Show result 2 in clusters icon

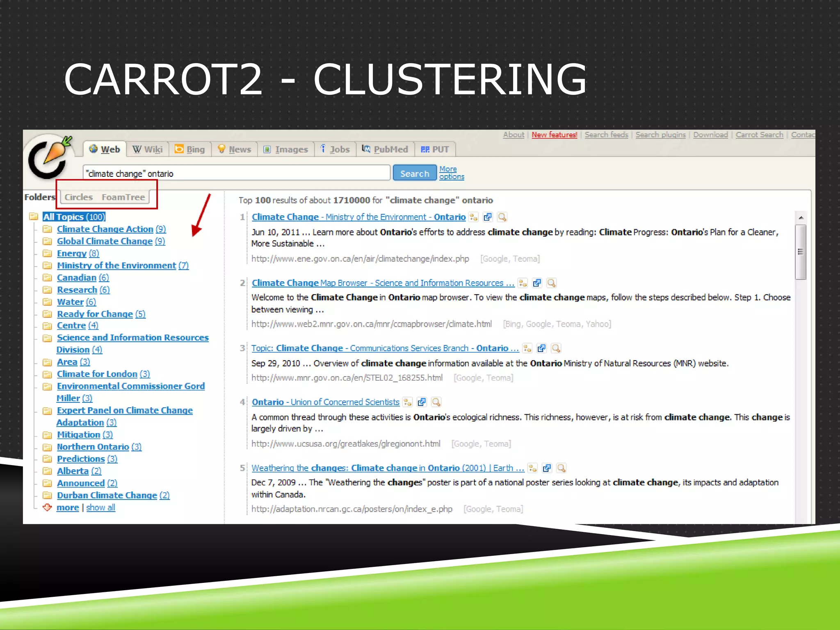tap(523, 283)
